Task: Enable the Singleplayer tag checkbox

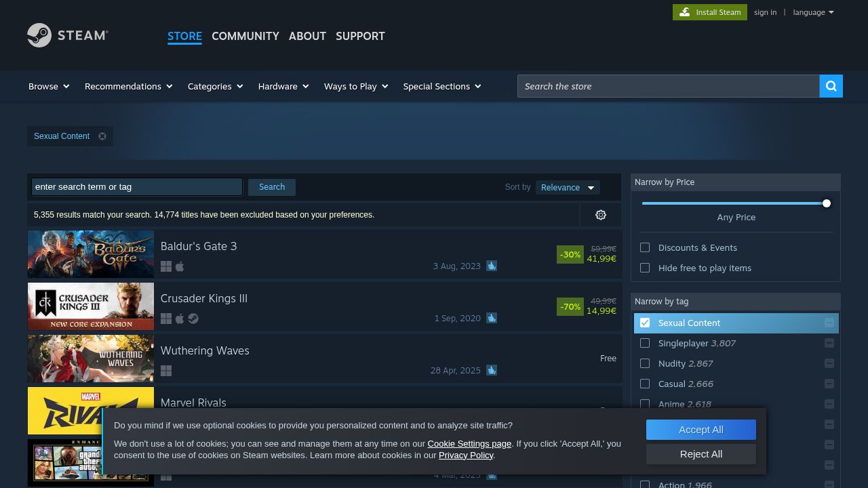Action: click(x=645, y=343)
